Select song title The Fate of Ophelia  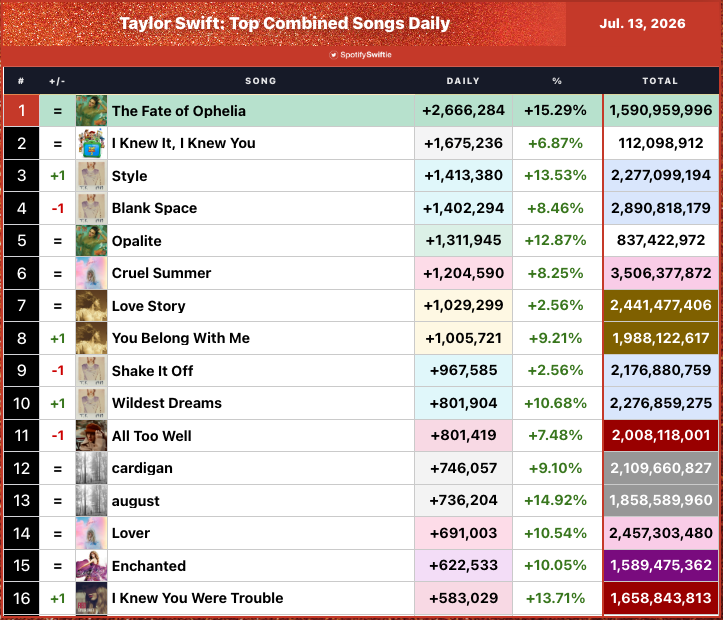178,111
